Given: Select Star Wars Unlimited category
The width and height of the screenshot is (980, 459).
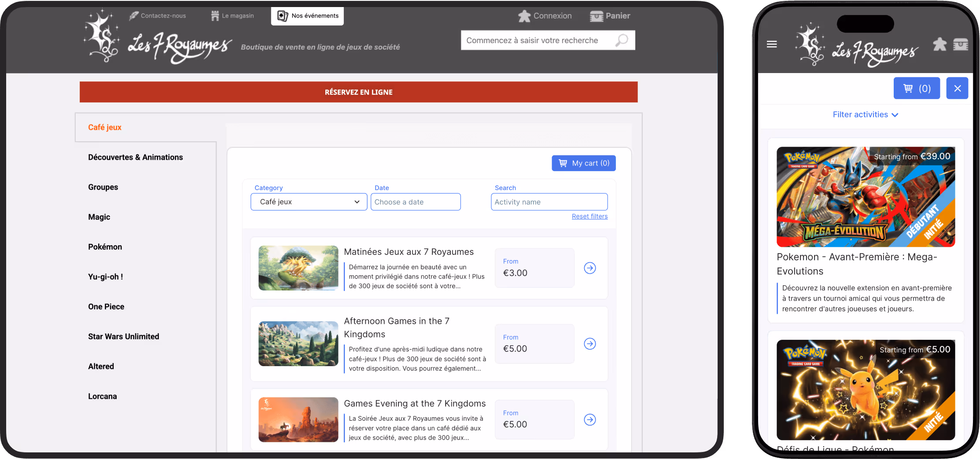Looking at the screenshot, I should point(123,337).
